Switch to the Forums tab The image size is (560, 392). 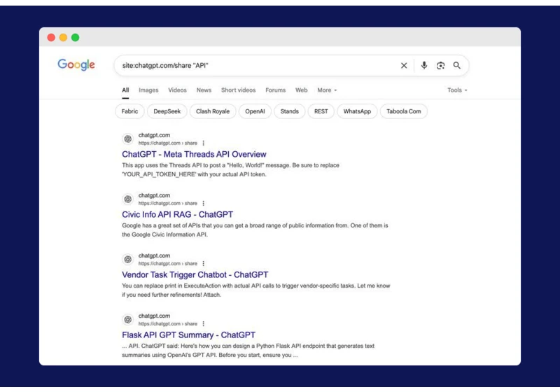point(275,90)
